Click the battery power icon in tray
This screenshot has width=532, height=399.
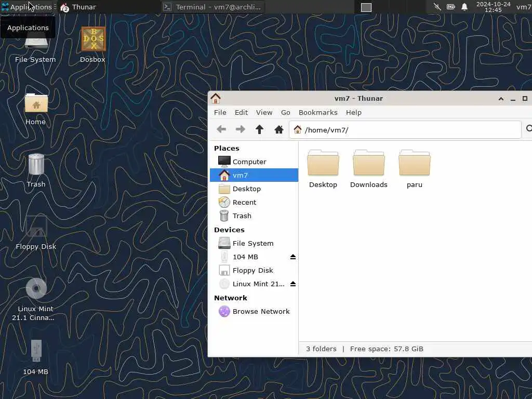[450, 7]
